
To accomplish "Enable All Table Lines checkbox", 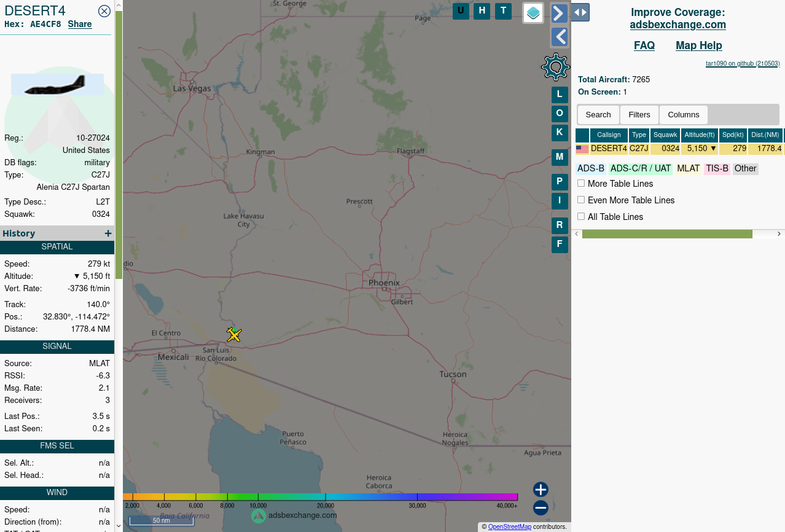I will point(581,216).
